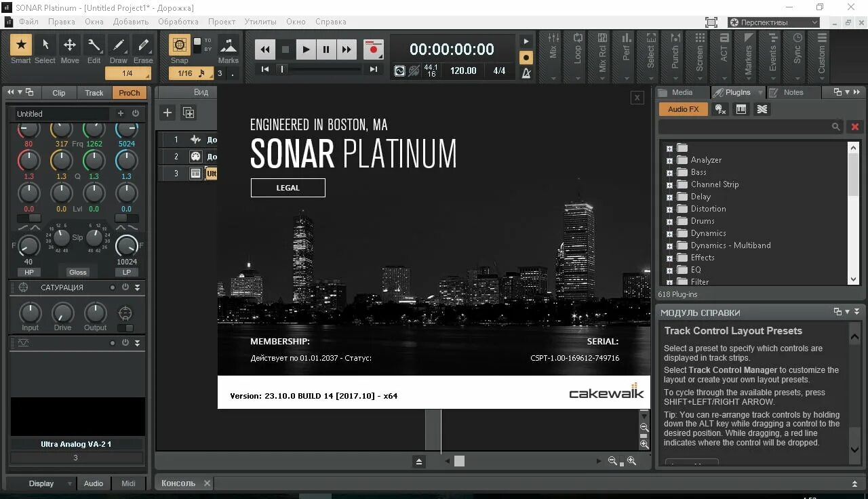The width and height of the screenshot is (868, 499).
Task: Fast forward the transport
Action: (347, 49)
